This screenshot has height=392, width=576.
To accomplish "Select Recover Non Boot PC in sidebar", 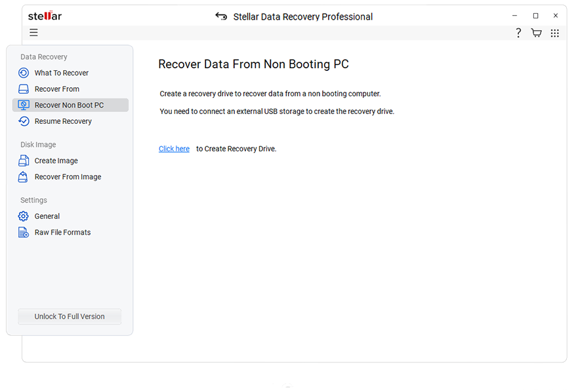I will pos(69,105).
